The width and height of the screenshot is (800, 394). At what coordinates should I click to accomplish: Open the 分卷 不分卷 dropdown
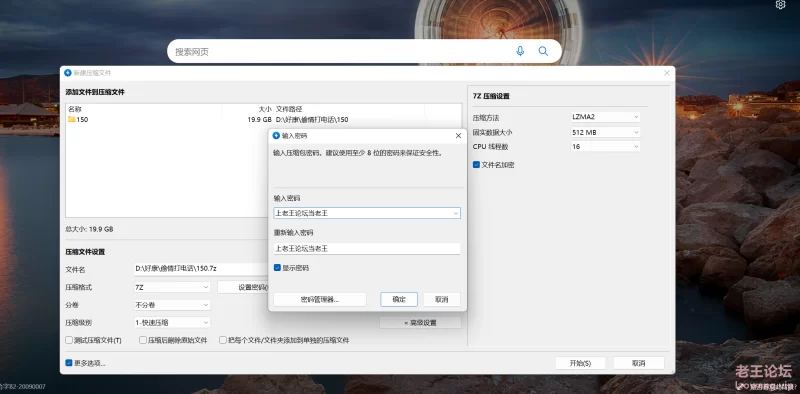pos(172,305)
